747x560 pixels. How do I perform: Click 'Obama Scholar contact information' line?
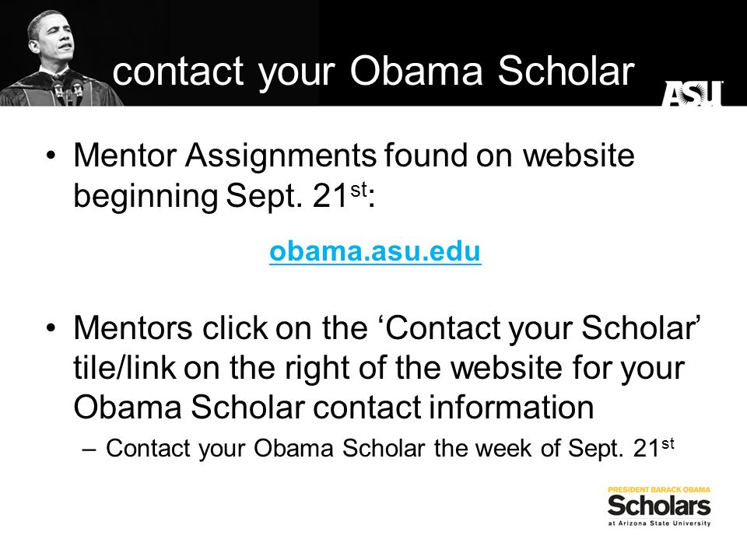[334, 408]
